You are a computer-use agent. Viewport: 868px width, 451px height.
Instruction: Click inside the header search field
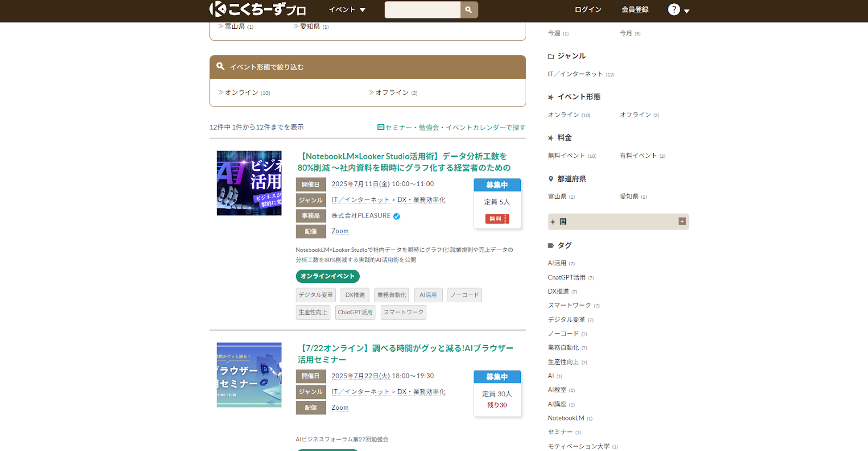422,10
